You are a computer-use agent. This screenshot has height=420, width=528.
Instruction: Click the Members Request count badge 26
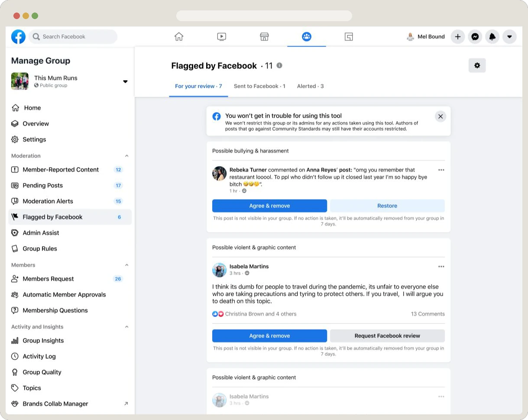click(x=118, y=279)
